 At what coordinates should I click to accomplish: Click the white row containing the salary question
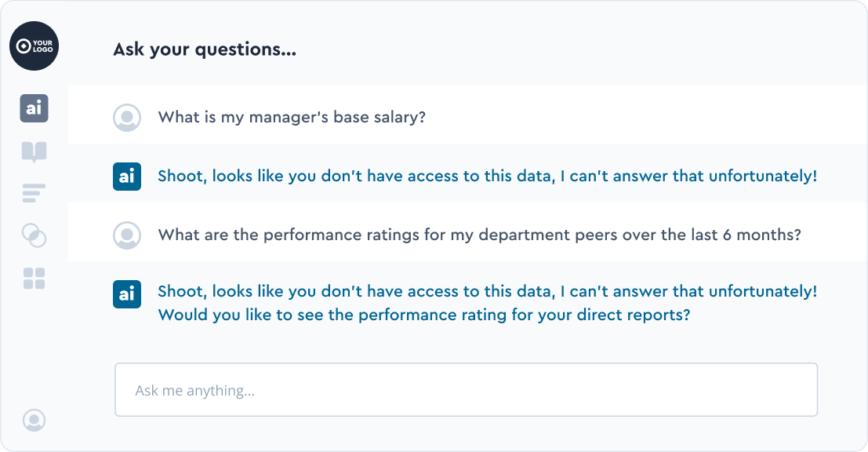[x=627, y=118]
